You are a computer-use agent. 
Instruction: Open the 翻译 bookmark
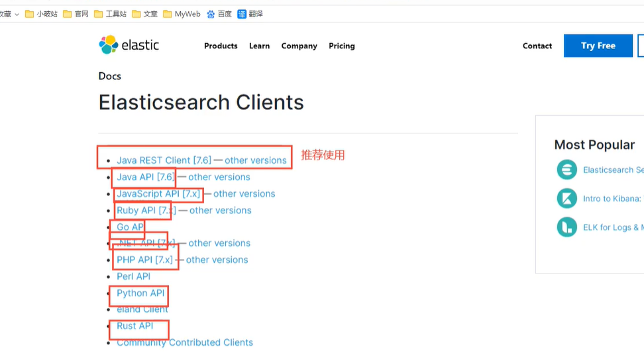click(250, 14)
